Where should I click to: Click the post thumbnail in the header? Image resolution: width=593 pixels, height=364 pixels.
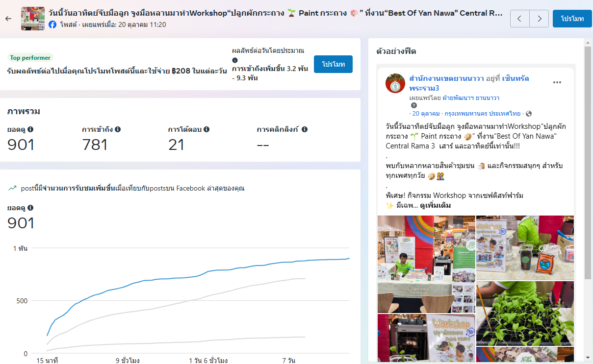click(33, 19)
